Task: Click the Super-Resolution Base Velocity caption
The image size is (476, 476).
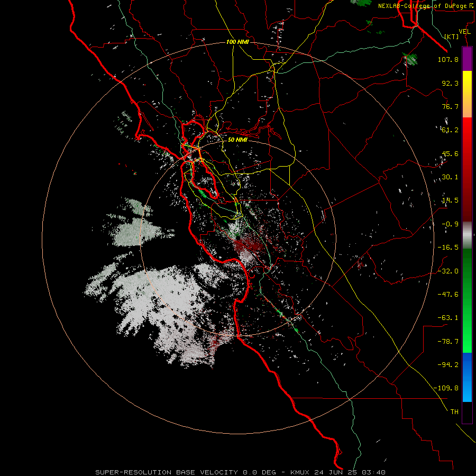Action: (240, 472)
